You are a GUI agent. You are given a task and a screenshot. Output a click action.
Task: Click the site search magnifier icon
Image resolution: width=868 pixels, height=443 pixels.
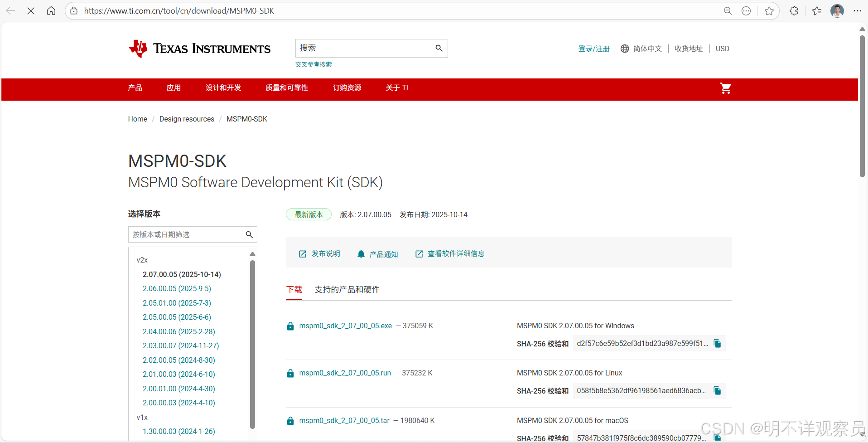[x=439, y=48]
